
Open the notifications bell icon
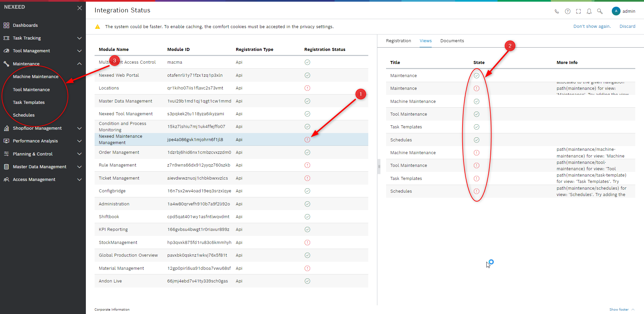[x=589, y=11]
